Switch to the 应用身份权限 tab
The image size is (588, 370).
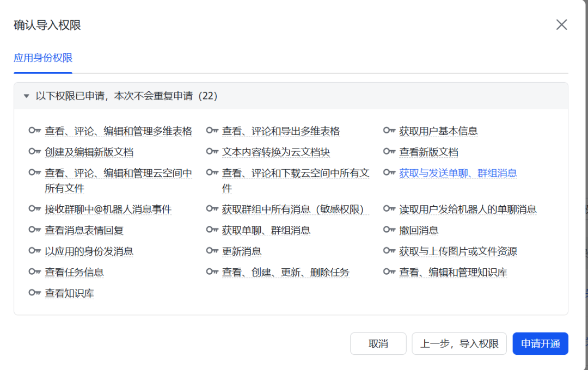click(x=43, y=58)
